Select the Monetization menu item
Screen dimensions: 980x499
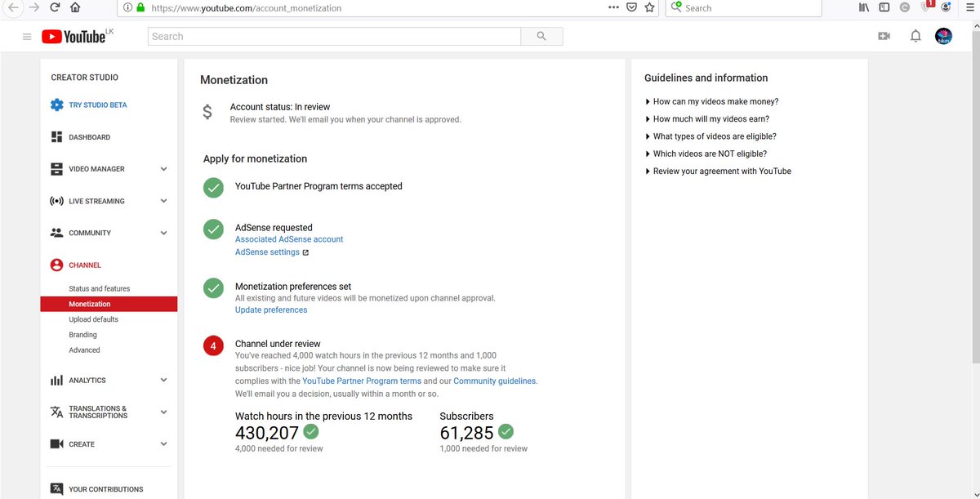click(x=109, y=304)
